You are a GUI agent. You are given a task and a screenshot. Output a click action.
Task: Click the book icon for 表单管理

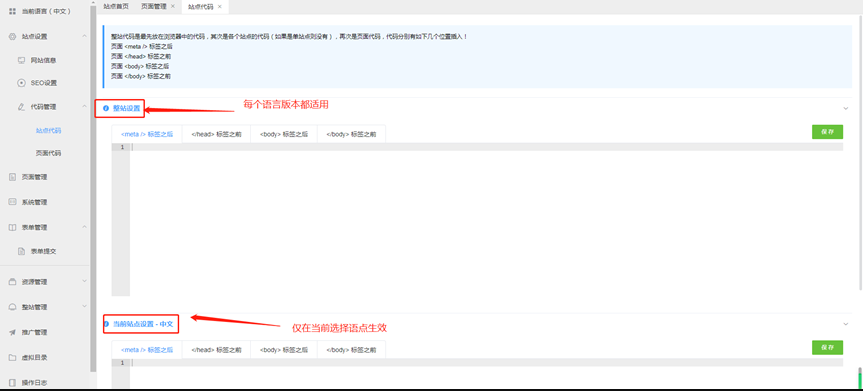12,227
